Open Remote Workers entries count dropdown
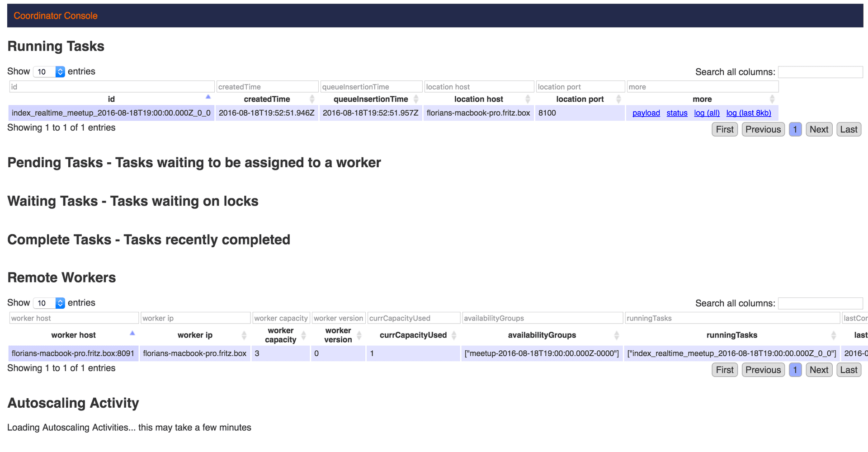This screenshot has width=868, height=452. click(49, 303)
